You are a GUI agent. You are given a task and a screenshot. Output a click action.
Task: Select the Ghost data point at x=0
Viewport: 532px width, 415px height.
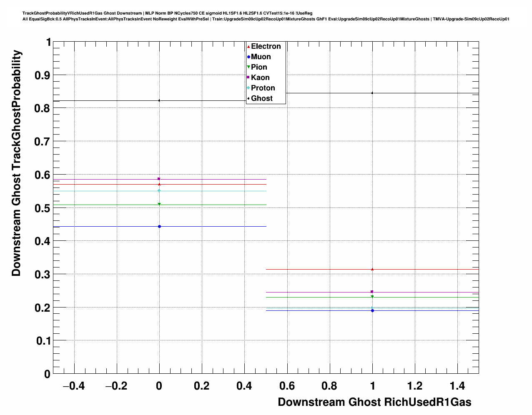coord(159,100)
